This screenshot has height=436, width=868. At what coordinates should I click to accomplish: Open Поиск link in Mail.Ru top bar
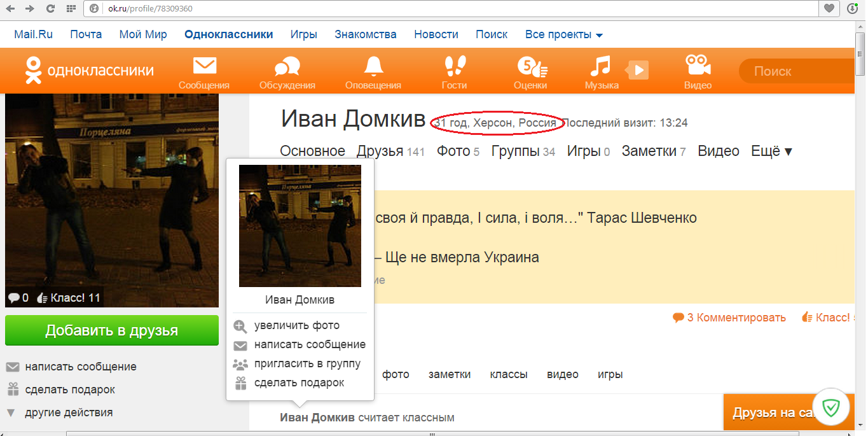[492, 34]
